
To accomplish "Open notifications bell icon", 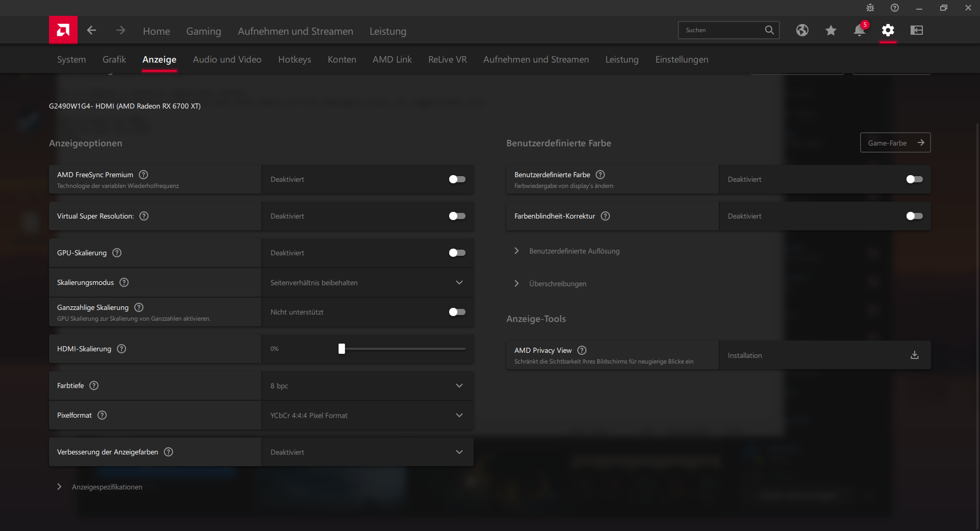I will (x=860, y=30).
